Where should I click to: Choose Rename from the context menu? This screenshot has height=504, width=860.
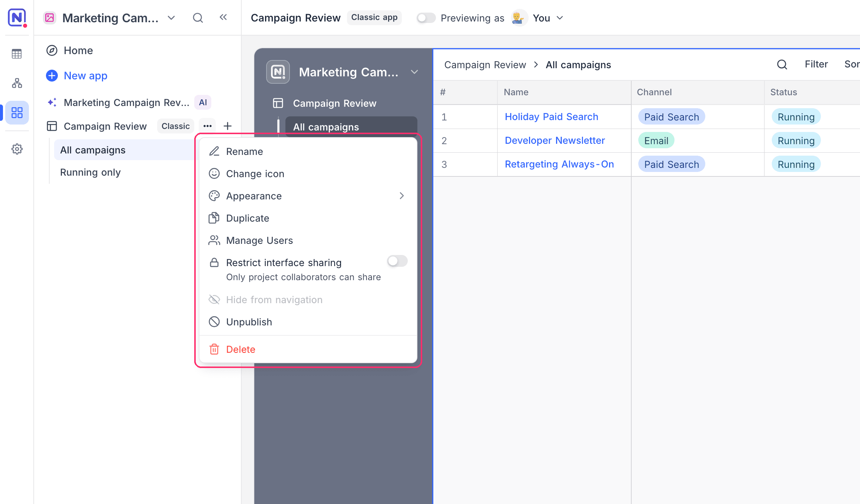pyautogui.click(x=308, y=152)
